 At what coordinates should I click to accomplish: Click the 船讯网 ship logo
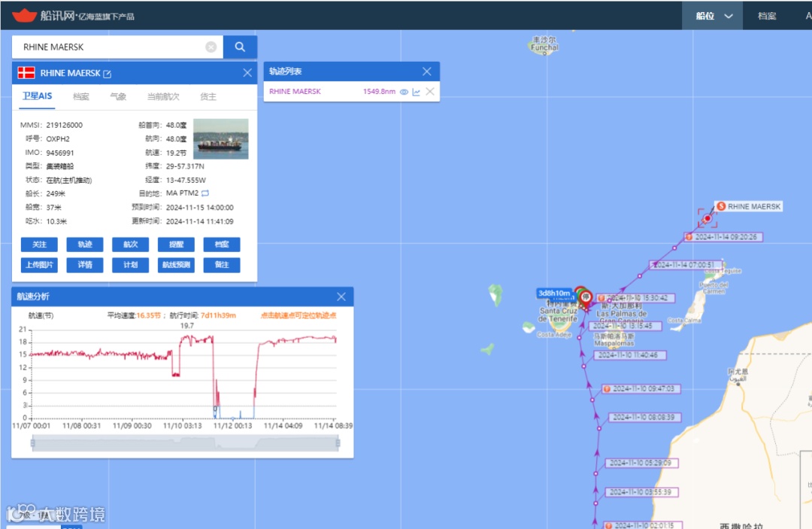(x=24, y=16)
